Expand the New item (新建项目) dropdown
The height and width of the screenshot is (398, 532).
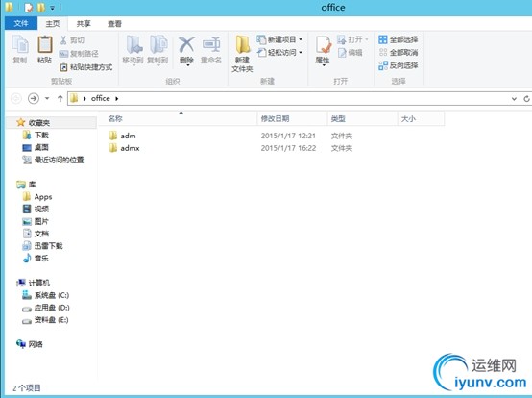pyautogui.click(x=301, y=39)
